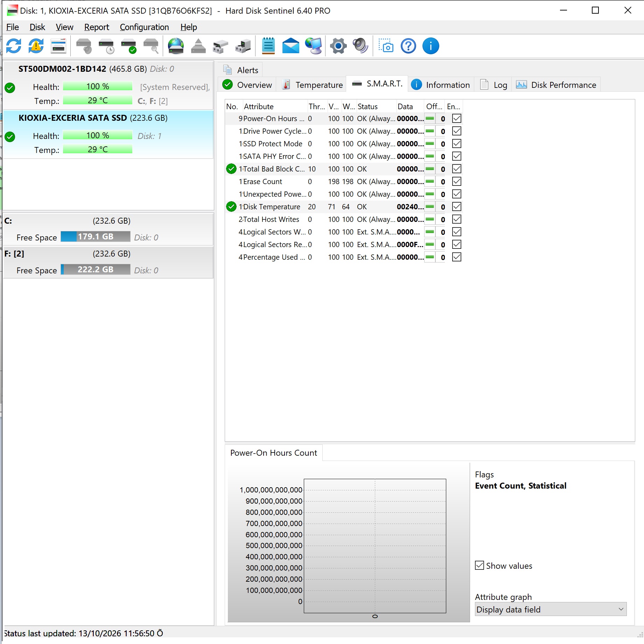
Task: Click the Power-On Hours Count graph tab
Action: coord(273,453)
